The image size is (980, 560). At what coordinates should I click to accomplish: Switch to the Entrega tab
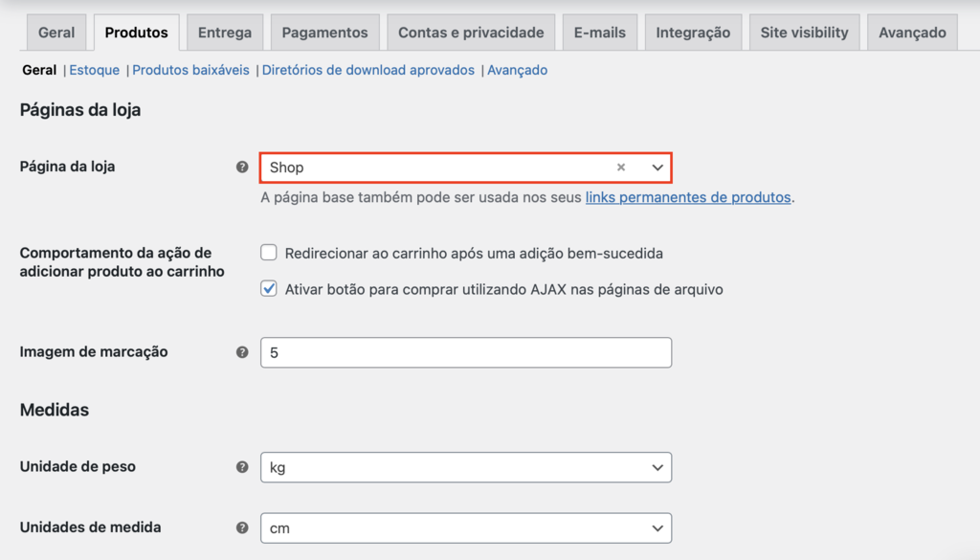224,31
